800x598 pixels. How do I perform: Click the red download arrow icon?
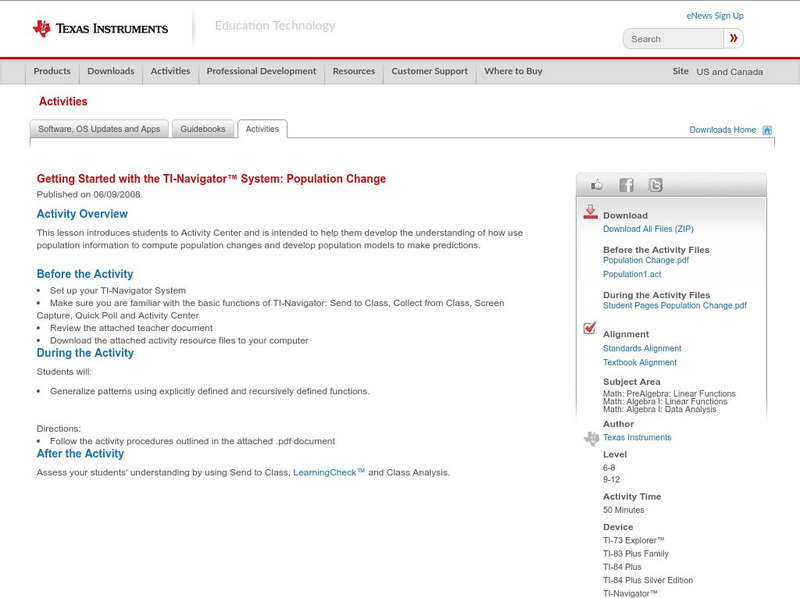590,212
